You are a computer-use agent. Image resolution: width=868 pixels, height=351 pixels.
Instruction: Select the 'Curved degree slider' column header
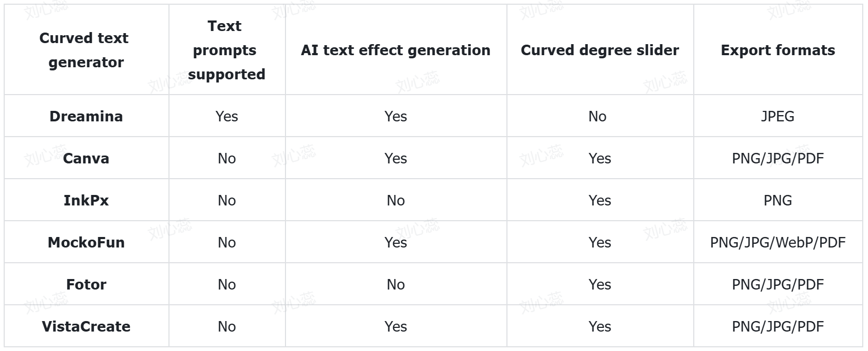tap(599, 50)
